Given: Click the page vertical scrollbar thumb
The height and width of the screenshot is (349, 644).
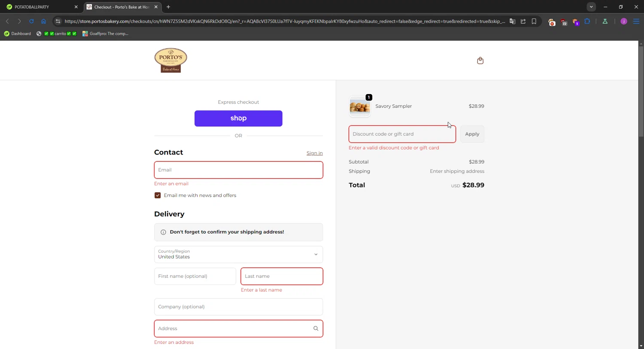Looking at the screenshot, I should (641, 91).
